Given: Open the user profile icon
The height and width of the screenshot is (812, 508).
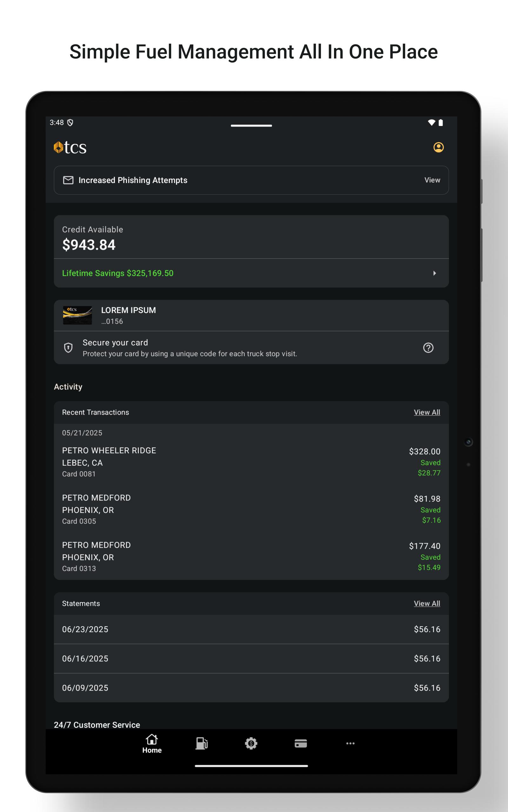Looking at the screenshot, I should pyautogui.click(x=438, y=147).
